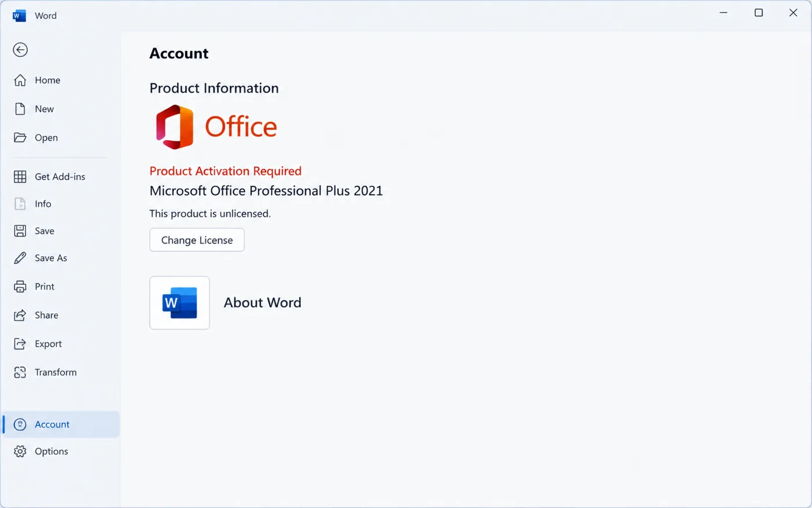Image resolution: width=812 pixels, height=508 pixels.
Task: Click 'This product is unlicensed.' text
Action: coord(210,213)
